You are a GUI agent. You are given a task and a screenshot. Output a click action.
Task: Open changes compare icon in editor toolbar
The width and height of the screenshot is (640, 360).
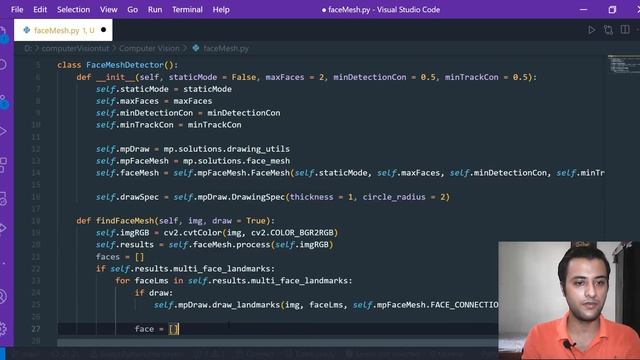click(x=608, y=30)
